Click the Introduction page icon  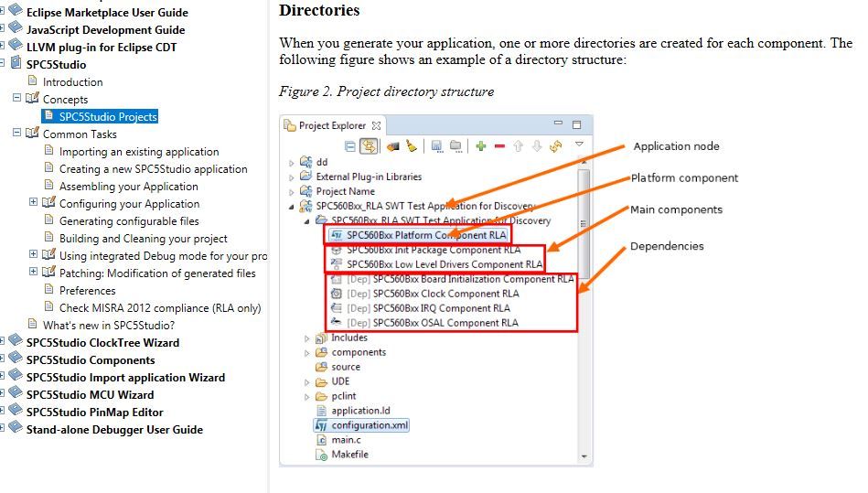tap(32, 80)
